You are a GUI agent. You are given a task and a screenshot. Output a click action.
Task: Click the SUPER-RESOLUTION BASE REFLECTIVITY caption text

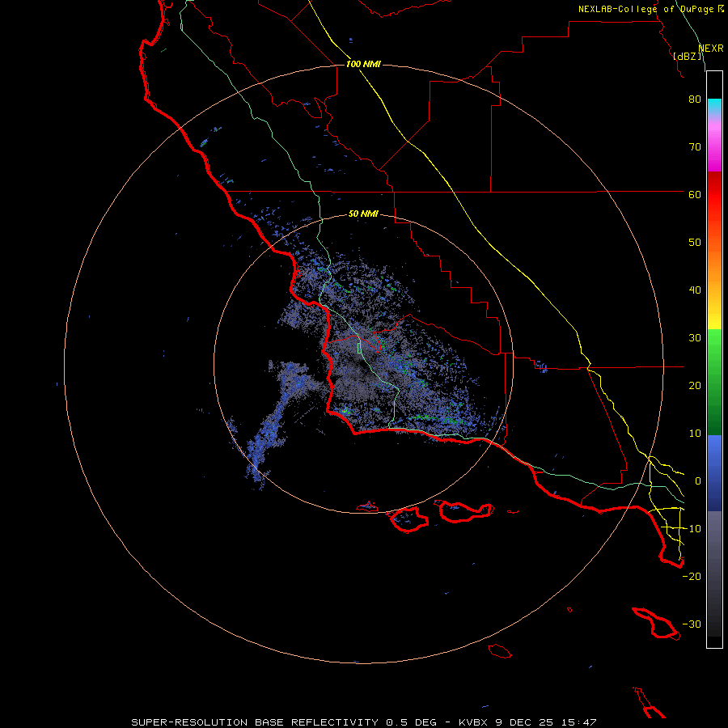coord(255,722)
